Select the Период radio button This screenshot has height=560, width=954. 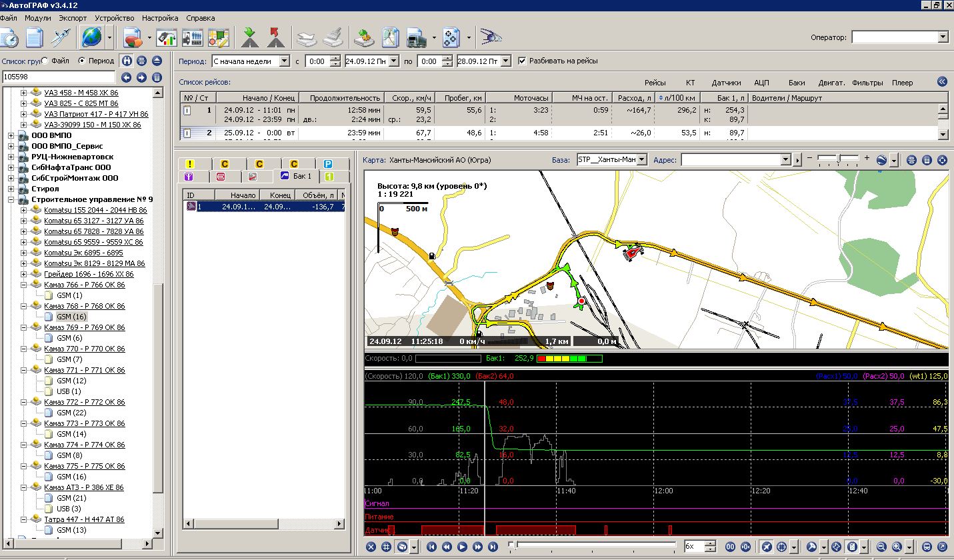[82, 61]
